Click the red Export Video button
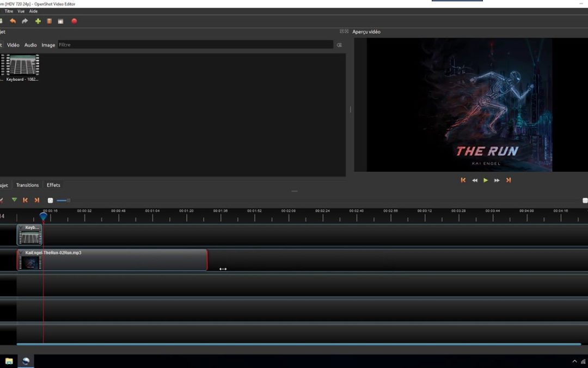 click(74, 21)
